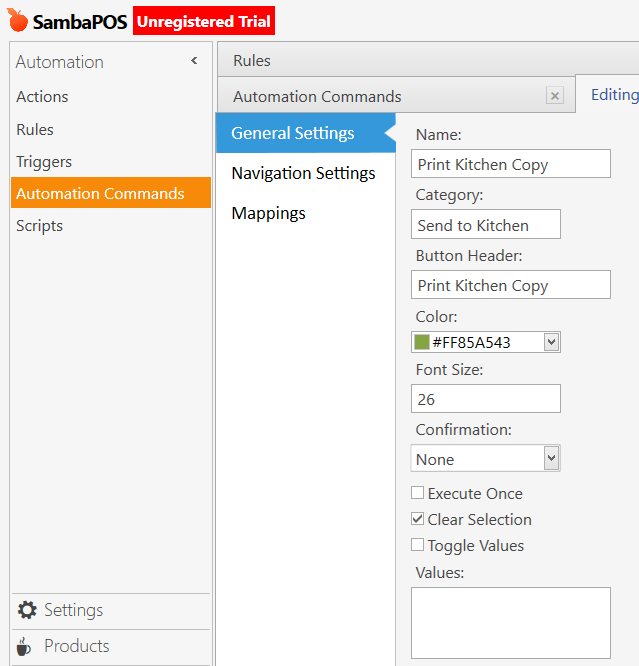Select the General Settings section
The image size is (639, 666).
point(305,133)
